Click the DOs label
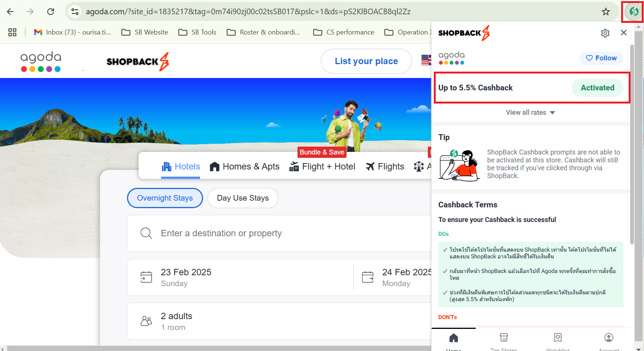Screen dimensions: 644x351 444,234
